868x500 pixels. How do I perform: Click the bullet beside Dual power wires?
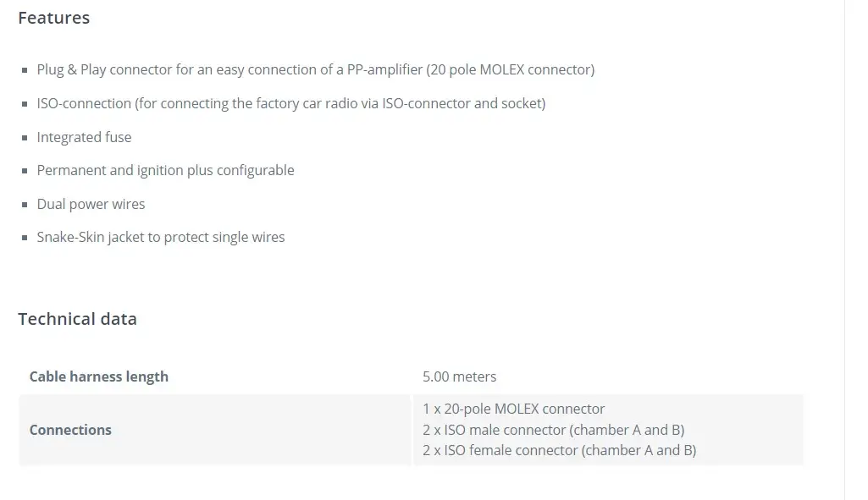pyautogui.click(x=25, y=205)
